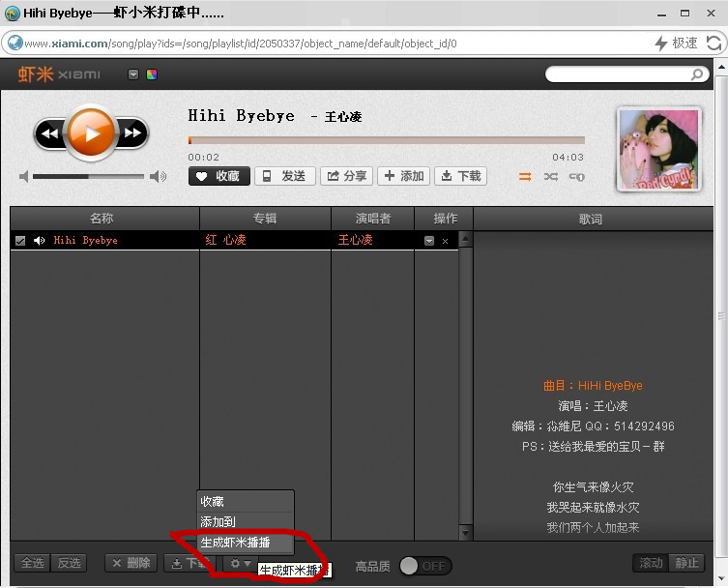Choose 生成虾米播播 in the popup menu

pyautogui.click(x=246, y=542)
